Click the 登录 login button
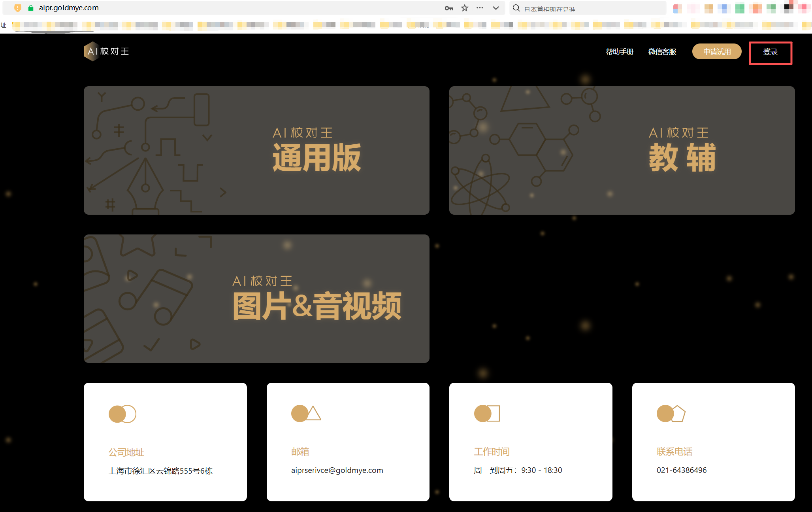812x512 pixels. 770,52
